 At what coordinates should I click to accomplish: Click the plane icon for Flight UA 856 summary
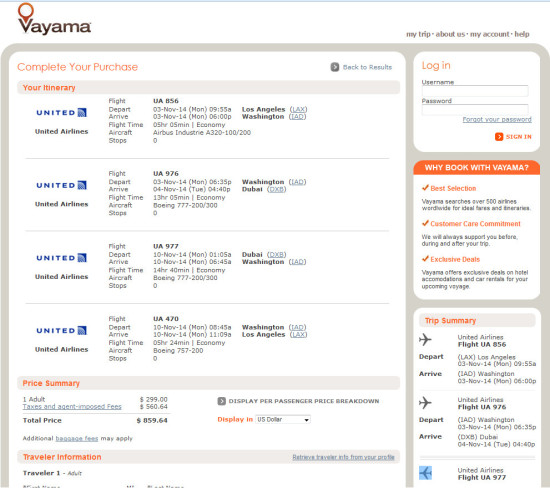point(425,340)
